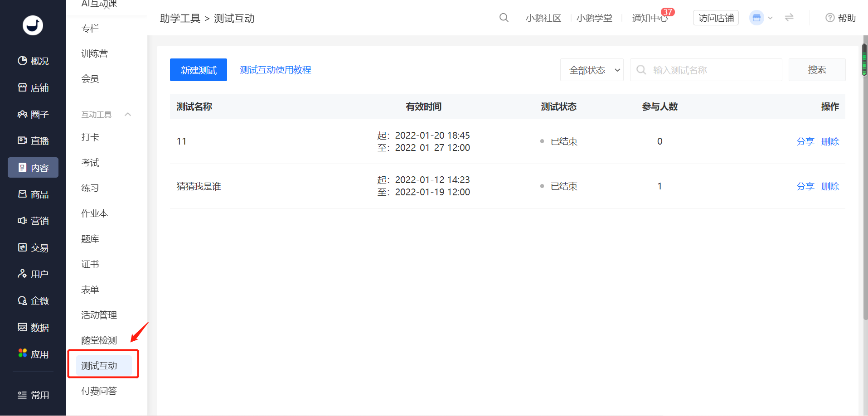This screenshot has width=868, height=416.
Task: Open 用户 in the sidebar
Action: 33,274
